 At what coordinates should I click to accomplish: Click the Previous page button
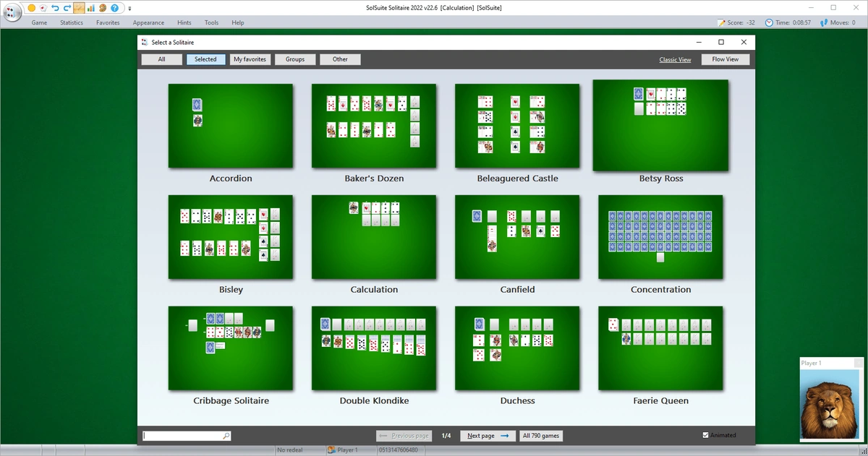[404, 436]
